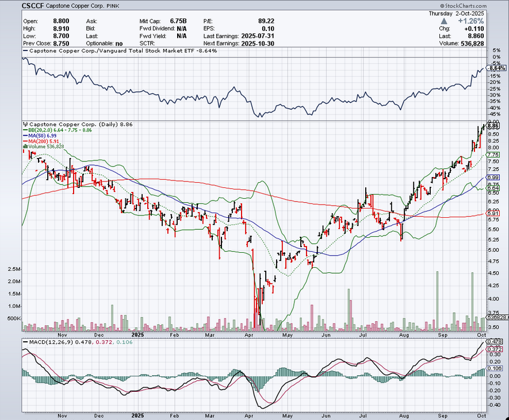Click the Volume 536,828 legend in price panel

click(44, 147)
